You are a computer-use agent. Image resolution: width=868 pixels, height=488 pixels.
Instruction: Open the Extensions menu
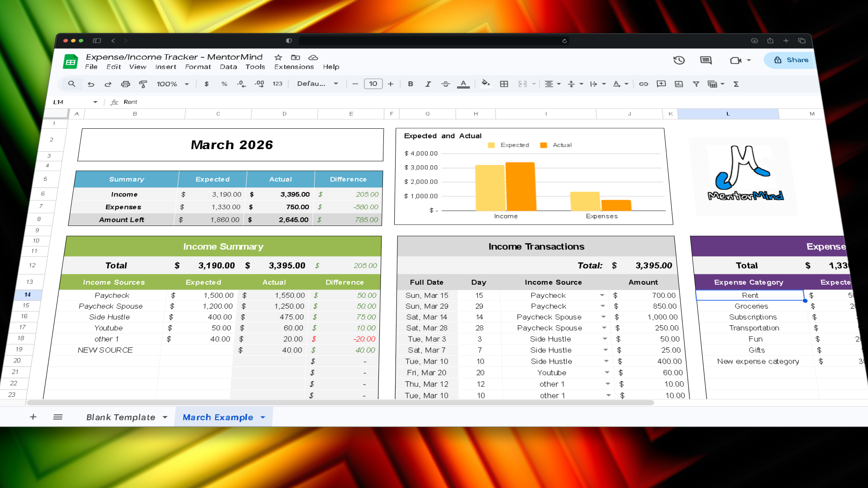(x=294, y=67)
